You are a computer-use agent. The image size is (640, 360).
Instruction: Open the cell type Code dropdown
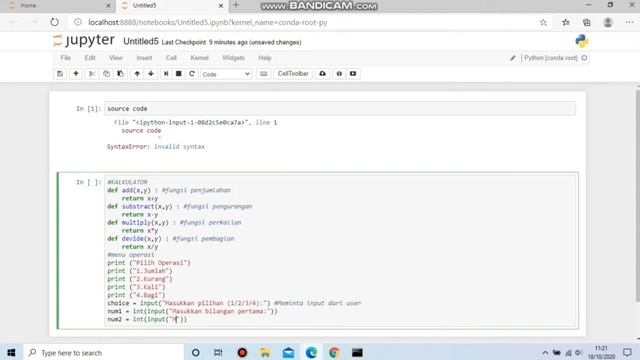tap(226, 74)
